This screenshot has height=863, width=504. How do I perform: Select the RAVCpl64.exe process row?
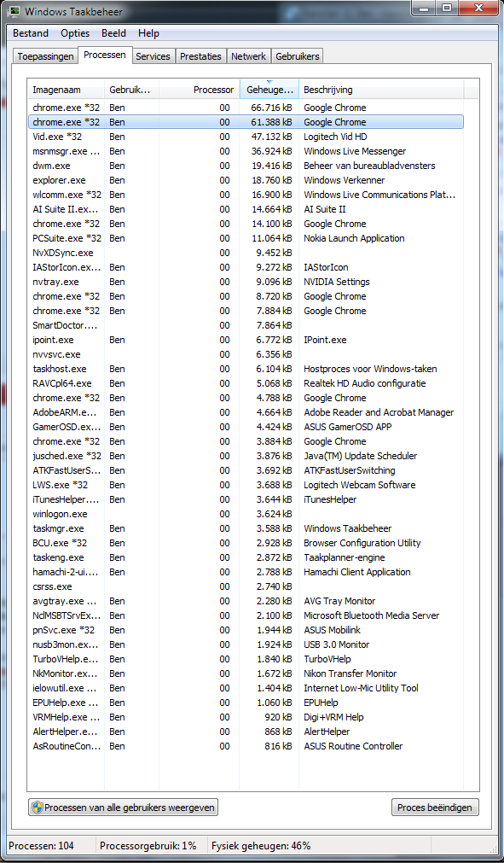tap(246, 383)
